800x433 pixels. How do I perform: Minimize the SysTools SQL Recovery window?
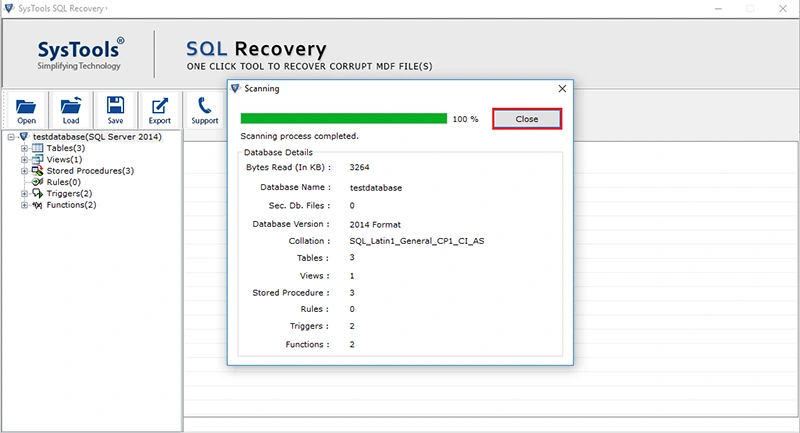718,9
